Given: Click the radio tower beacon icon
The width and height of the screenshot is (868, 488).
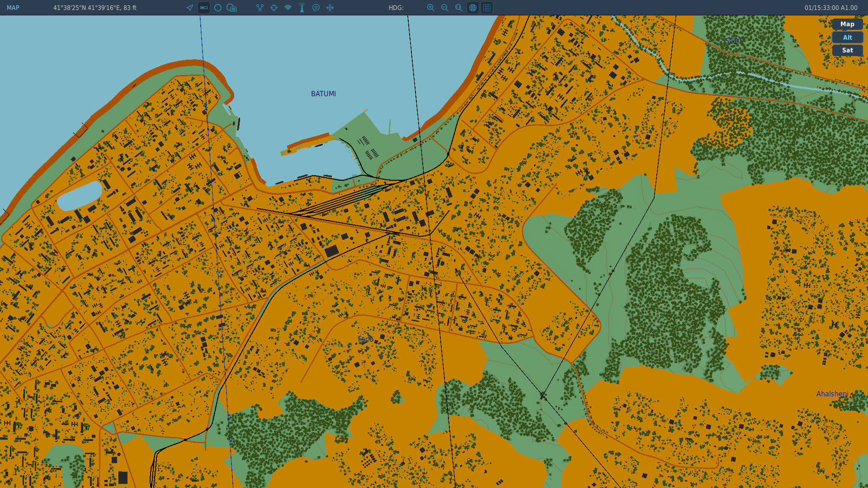Looking at the screenshot, I should (302, 8).
